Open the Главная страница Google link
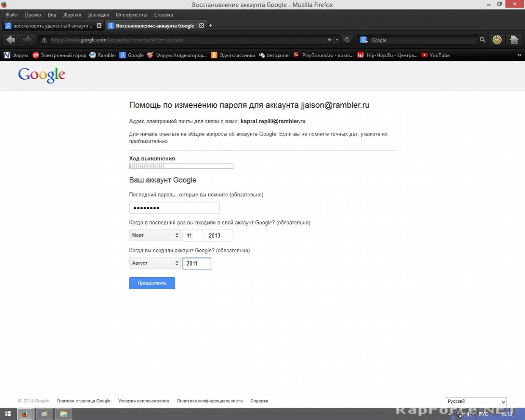The width and height of the screenshot is (525, 420). (x=84, y=401)
